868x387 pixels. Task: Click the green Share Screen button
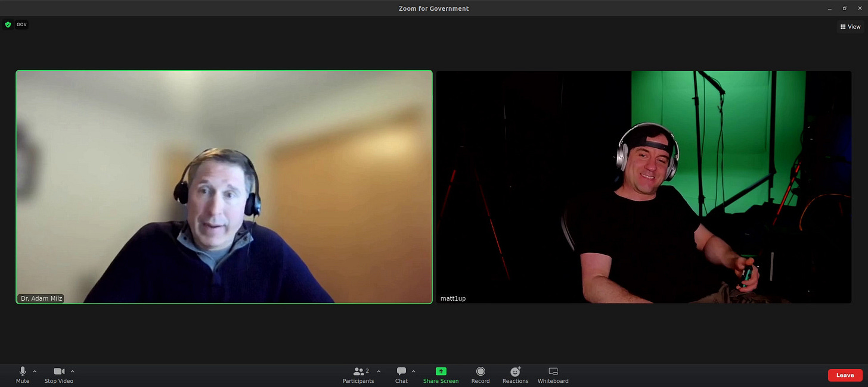pos(441,375)
